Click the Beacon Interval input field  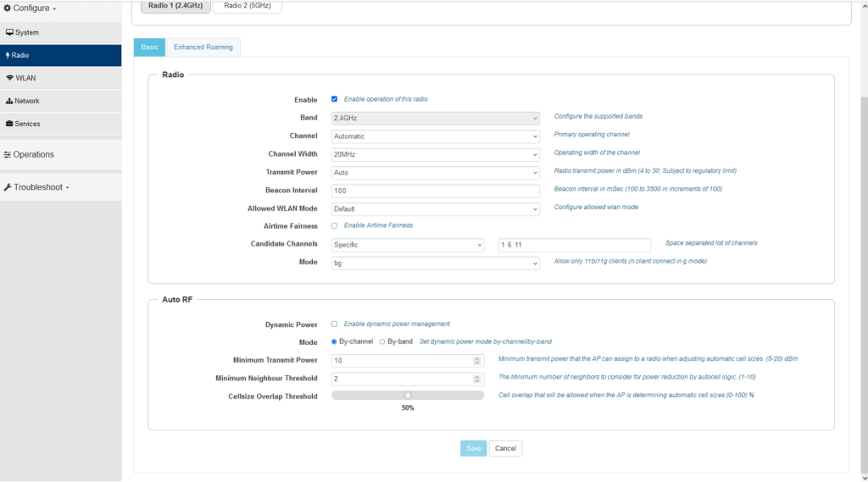pyautogui.click(x=435, y=190)
